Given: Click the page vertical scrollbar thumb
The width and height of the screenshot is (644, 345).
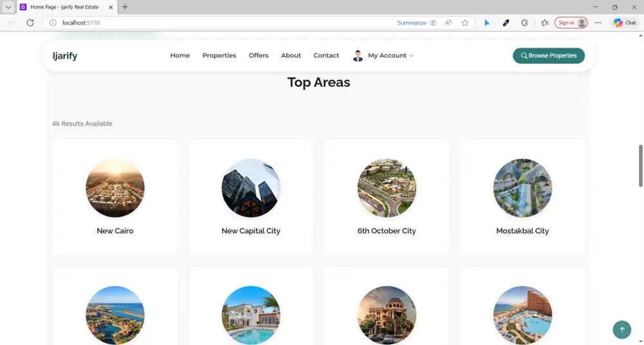Looking at the screenshot, I should click(x=640, y=165).
